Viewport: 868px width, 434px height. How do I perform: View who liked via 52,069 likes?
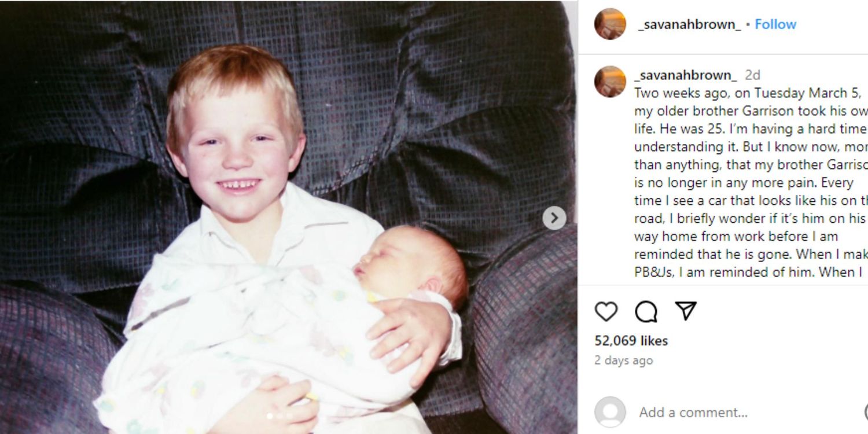[x=631, y=341]
